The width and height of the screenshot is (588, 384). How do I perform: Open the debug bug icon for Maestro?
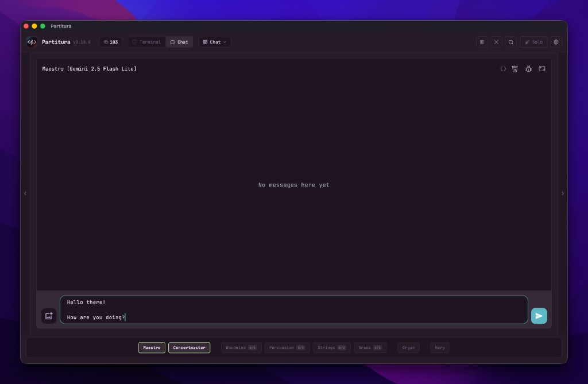click(528, 68)
